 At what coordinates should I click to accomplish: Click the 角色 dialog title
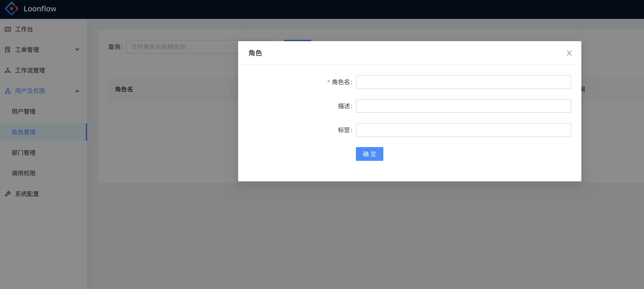[x=255, y=53]
